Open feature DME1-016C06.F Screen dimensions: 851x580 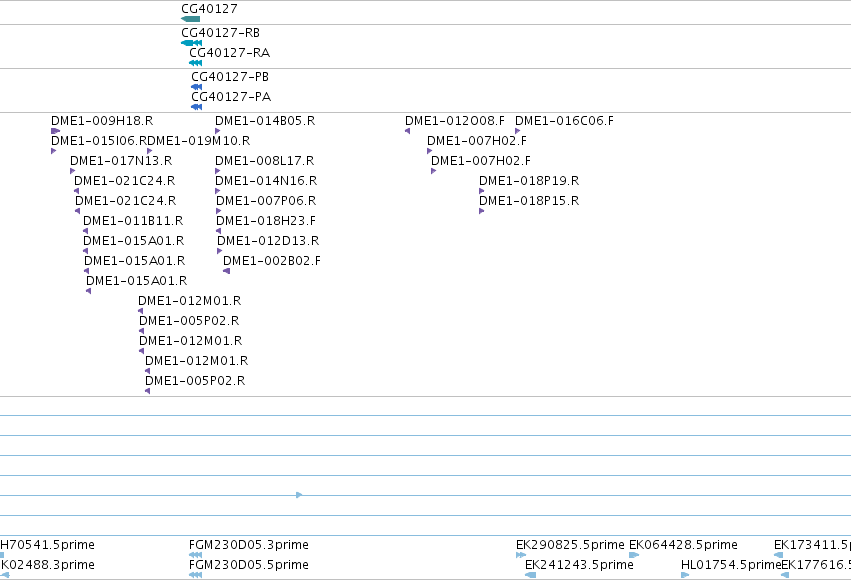point(564,120)
